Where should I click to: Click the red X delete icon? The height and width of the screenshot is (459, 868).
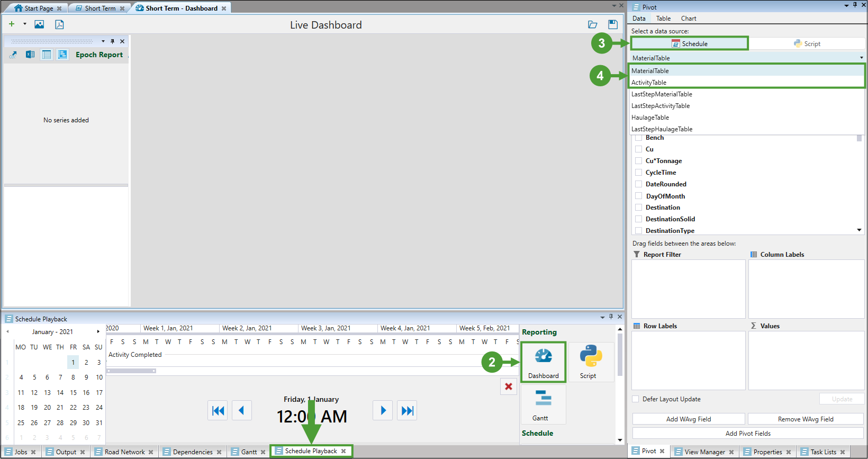(508, 386)
